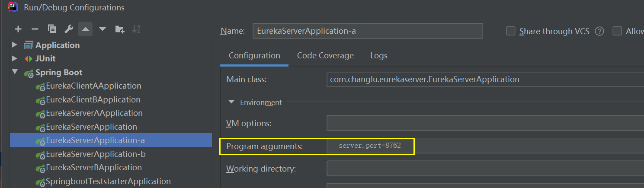Open edit templates wrench icon

[x=69, y=29]
